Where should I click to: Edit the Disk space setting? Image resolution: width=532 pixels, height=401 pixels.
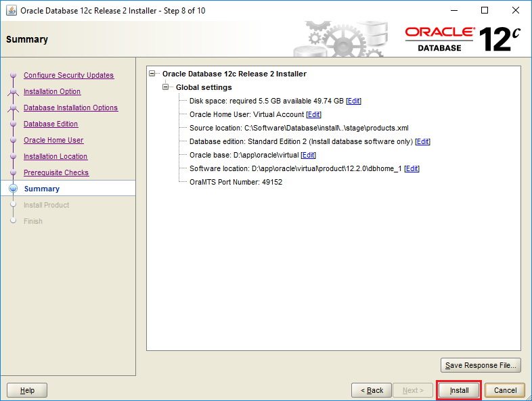353,101
